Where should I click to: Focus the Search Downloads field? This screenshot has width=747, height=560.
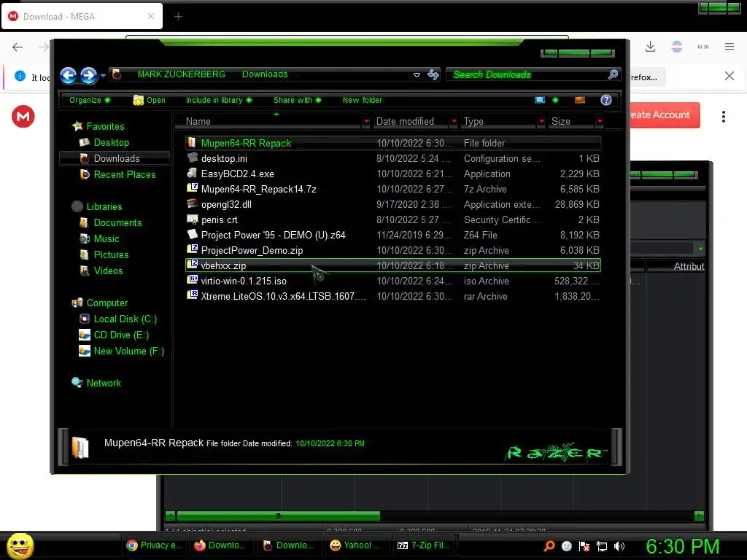(527, 74)
